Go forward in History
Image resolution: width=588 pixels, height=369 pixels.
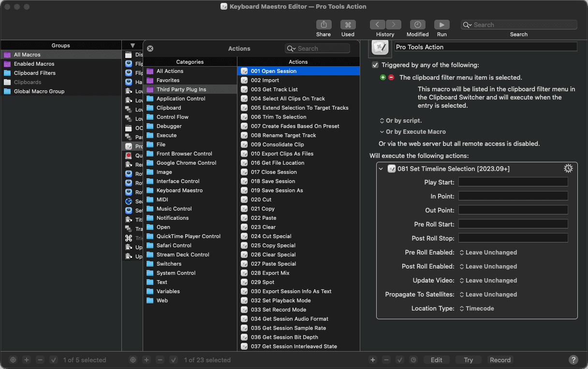click(394, 25)
